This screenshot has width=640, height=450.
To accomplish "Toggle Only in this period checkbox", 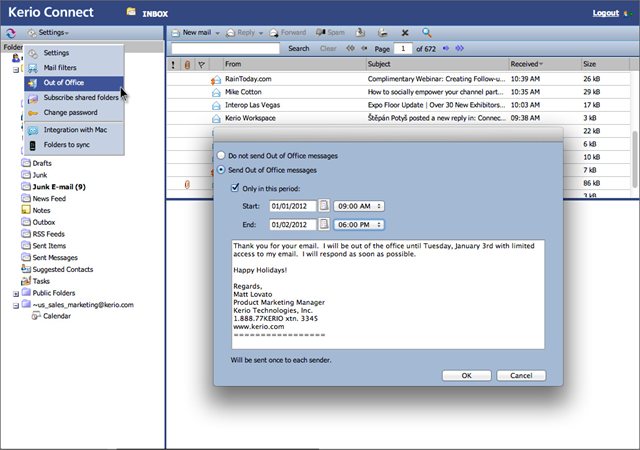I will click(235, 188).
